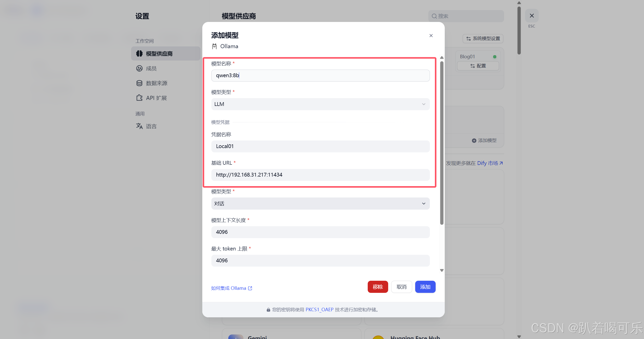Click the base URL input field
Screen dimensions: 644x339
coord(320,175)
